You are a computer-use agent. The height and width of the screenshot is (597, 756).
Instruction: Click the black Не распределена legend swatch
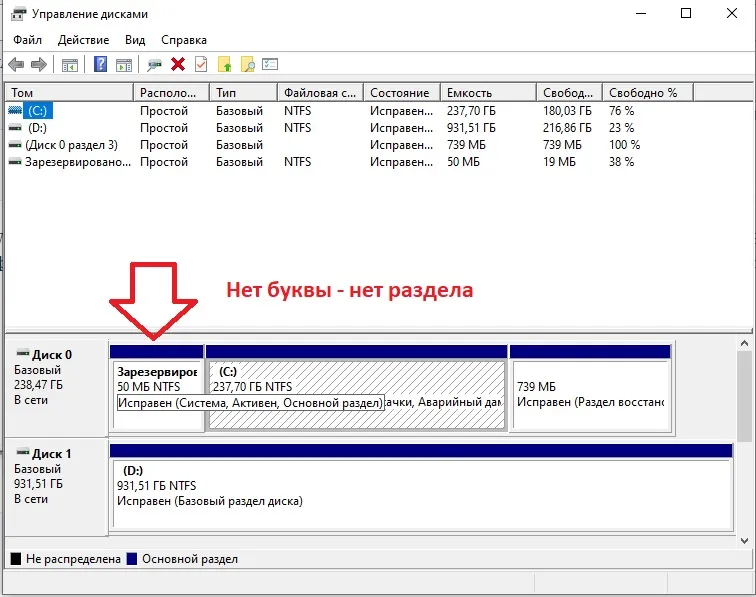tap(16, 559)
